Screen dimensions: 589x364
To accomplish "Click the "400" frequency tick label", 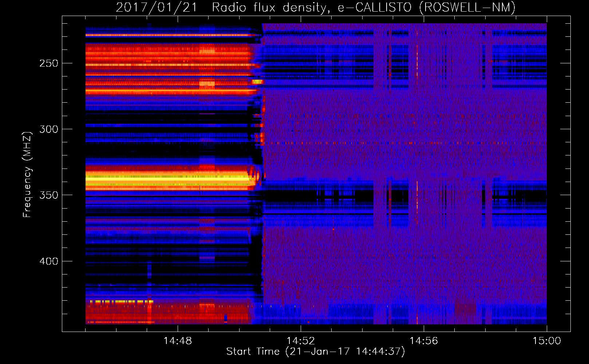I will coord(48,261).
